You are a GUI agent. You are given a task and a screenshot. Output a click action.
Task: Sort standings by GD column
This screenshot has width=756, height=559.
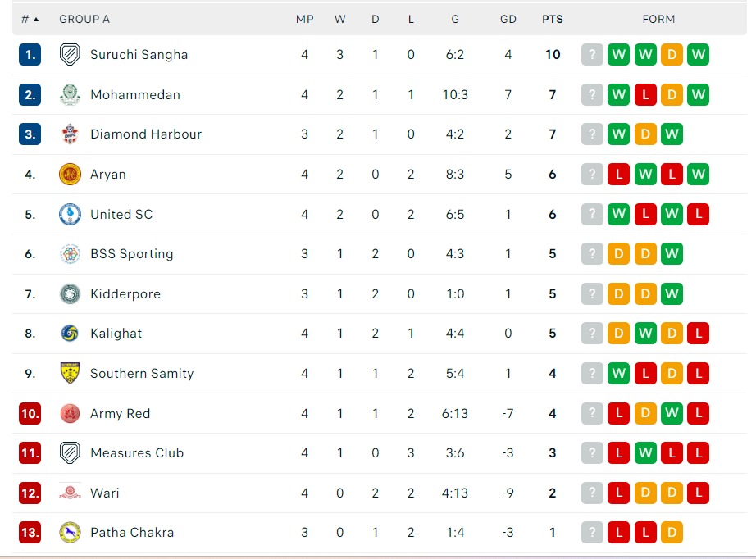508,19
